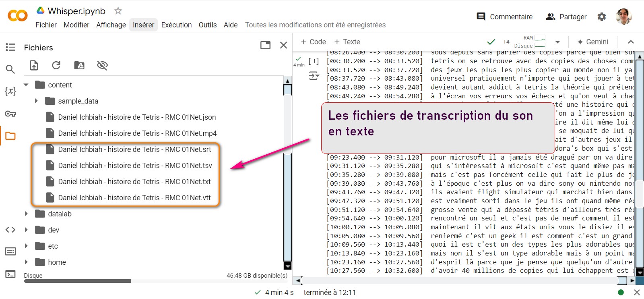Click the green connection status dot

click(621, 293)
